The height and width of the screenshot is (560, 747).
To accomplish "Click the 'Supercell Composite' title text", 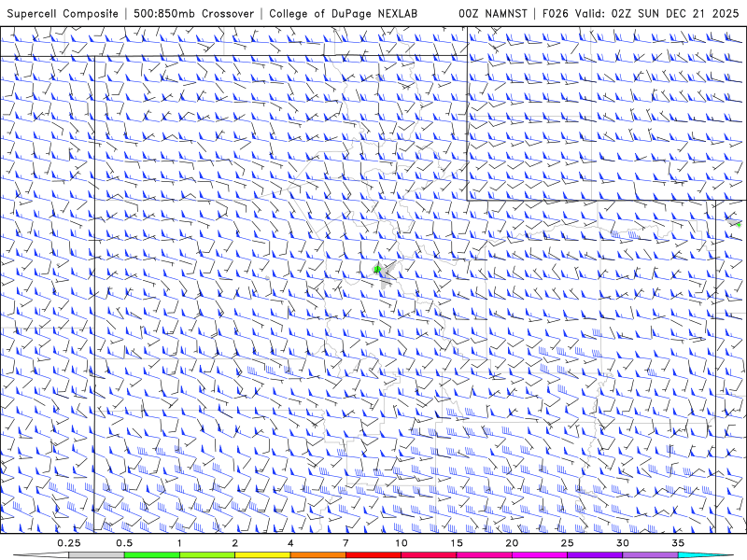I will 63,14.
